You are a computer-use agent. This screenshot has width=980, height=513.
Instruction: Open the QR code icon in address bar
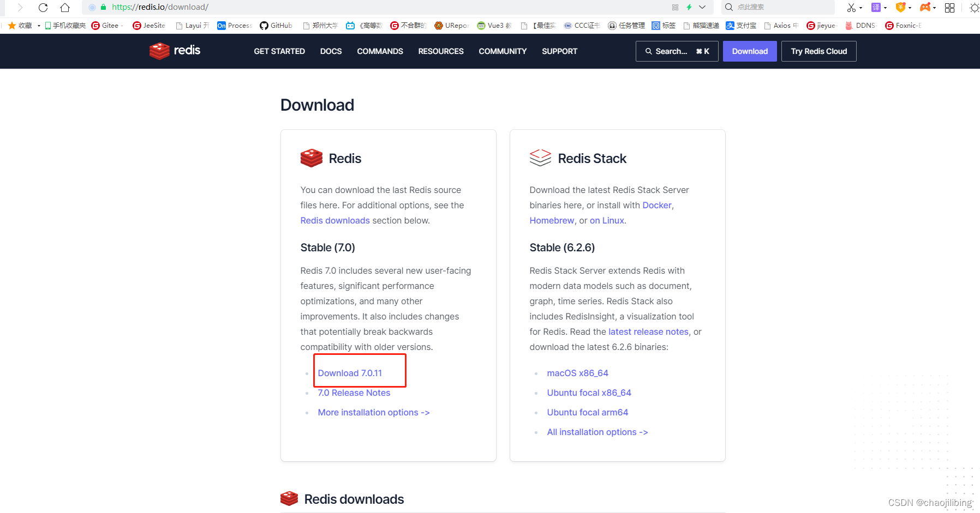click(675, 7)
